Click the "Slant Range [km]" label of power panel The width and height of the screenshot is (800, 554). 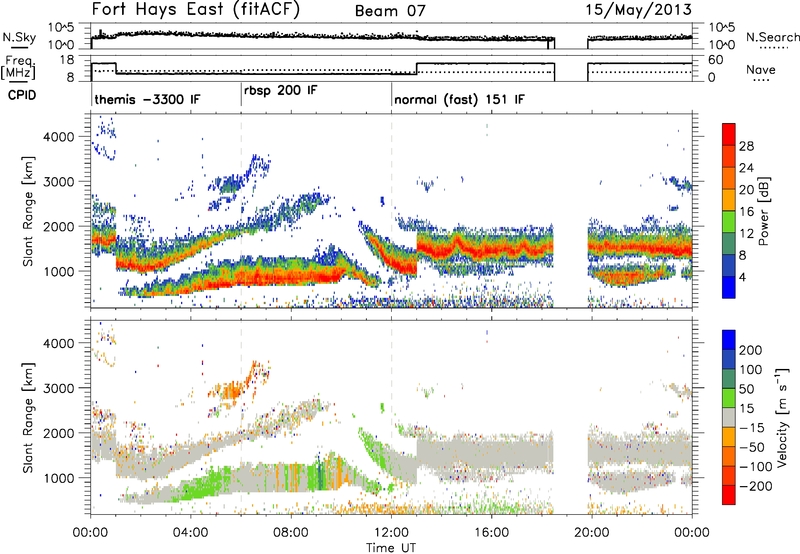tap(28, 211)
